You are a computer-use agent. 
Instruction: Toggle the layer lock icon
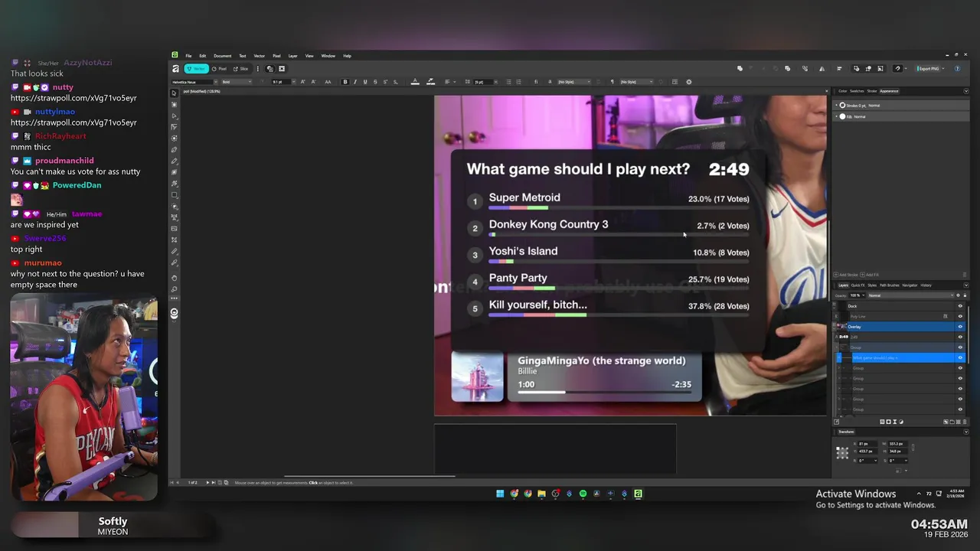(965, 295)
